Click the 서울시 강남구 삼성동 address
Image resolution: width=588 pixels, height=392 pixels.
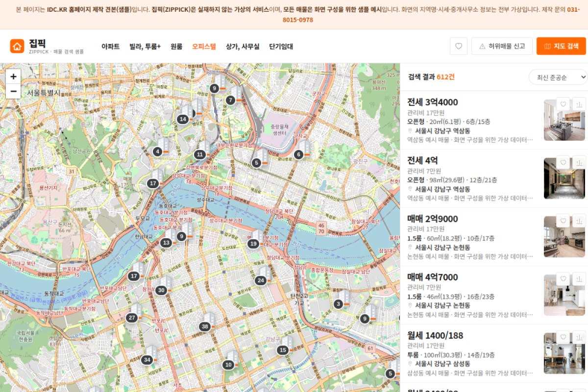(x=442, y=364)
